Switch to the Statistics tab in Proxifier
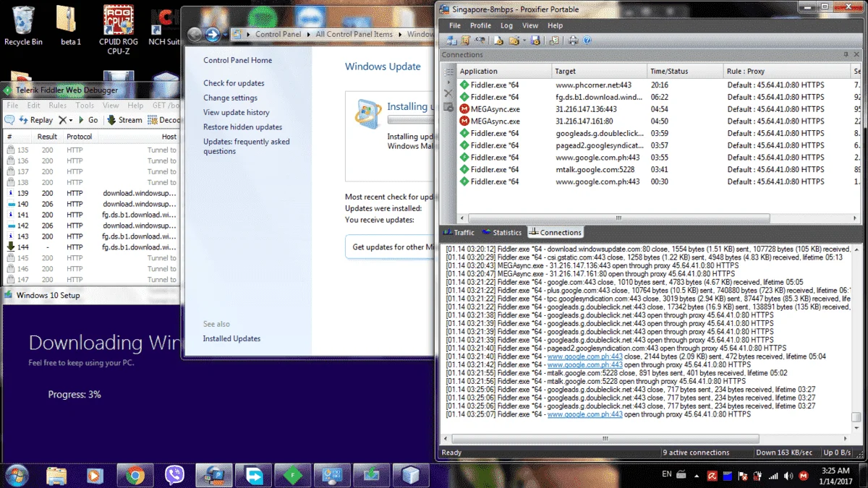 tap(501, 233)
